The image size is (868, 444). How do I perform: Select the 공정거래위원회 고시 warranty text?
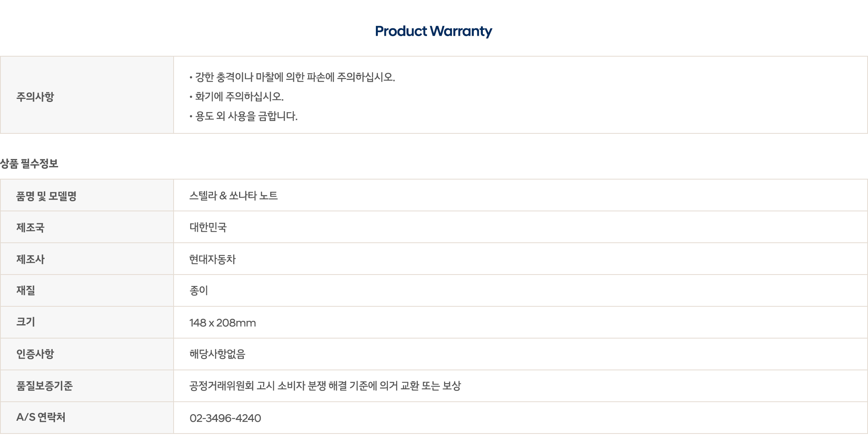pos(325,386)
